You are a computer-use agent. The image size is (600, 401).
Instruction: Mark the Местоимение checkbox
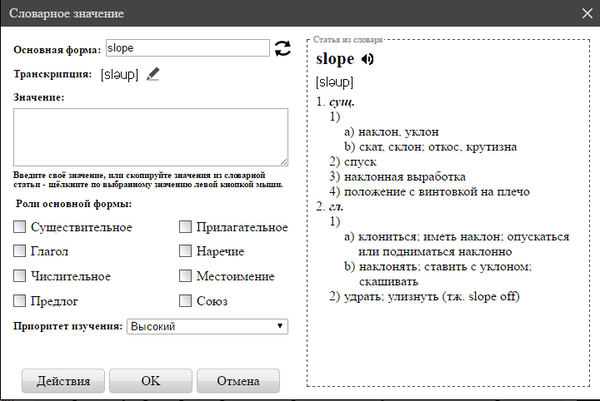pos(185,276)
